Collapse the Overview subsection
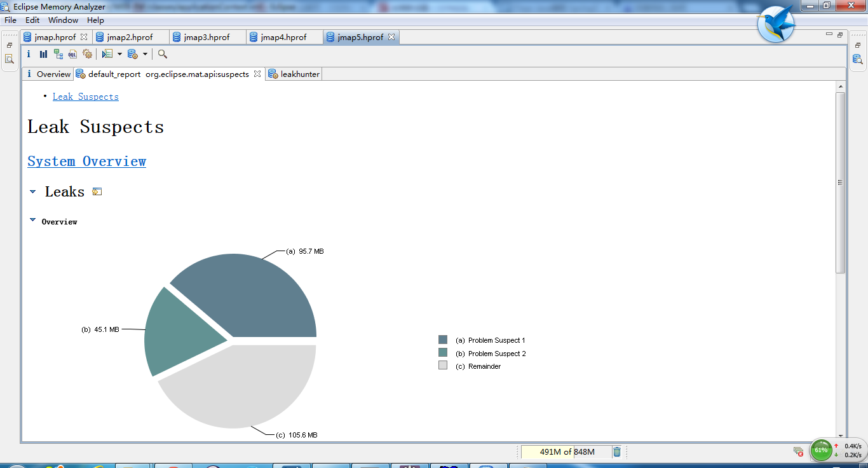This screenshot has width=868, height=468. point(33,220)
